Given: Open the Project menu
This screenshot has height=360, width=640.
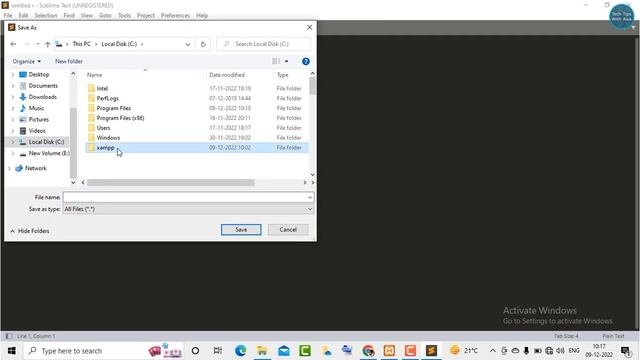Looking at the screenshot, I should 146,16.
